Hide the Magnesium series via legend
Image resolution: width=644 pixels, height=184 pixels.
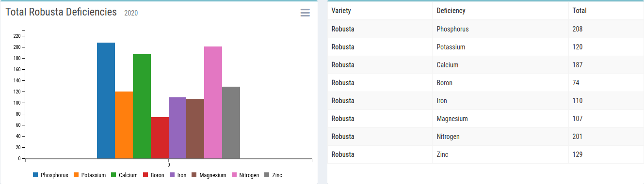pyautogui.click(x=209, y=175)
